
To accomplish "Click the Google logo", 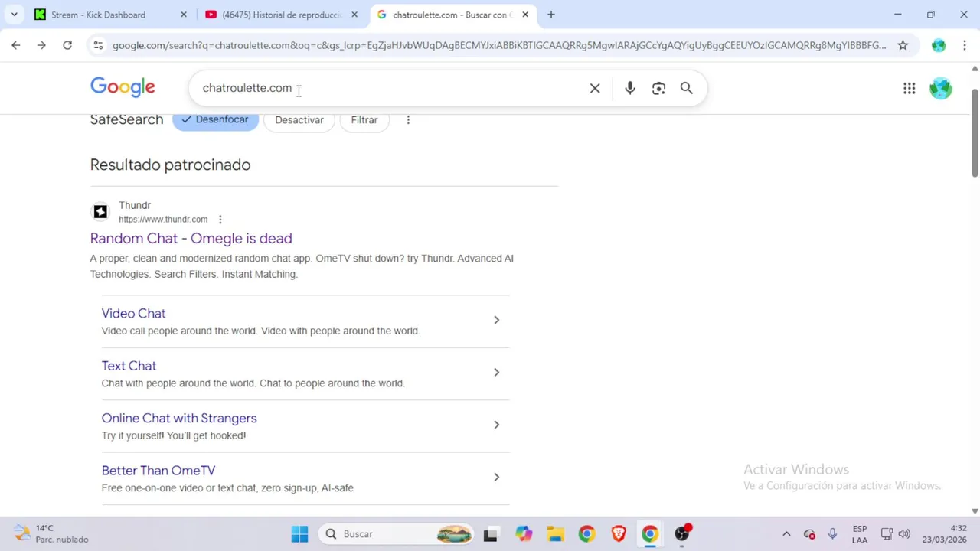I will 122,87.
